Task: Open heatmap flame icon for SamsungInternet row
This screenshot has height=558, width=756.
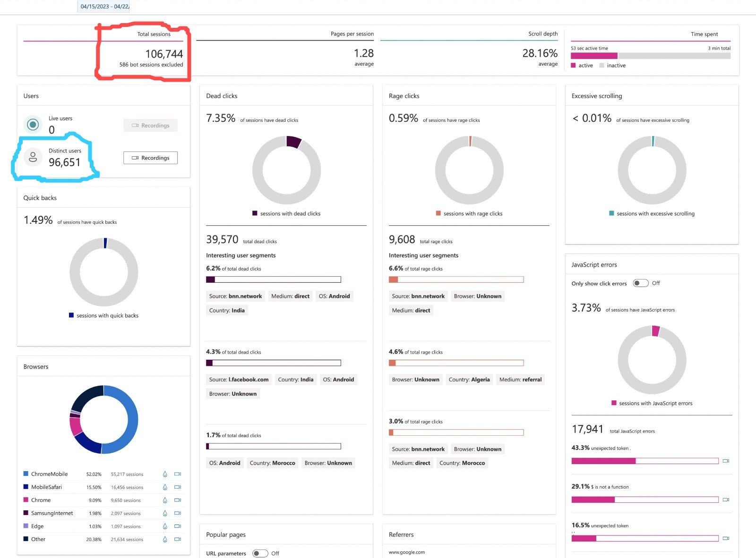Action: tap(165, 513)
